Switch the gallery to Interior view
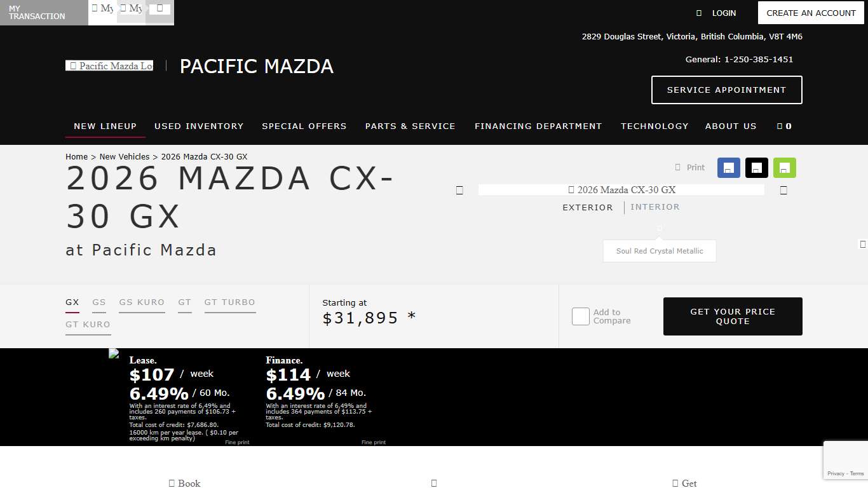Viewport: 868px width, 488px height. click(655, 207)
